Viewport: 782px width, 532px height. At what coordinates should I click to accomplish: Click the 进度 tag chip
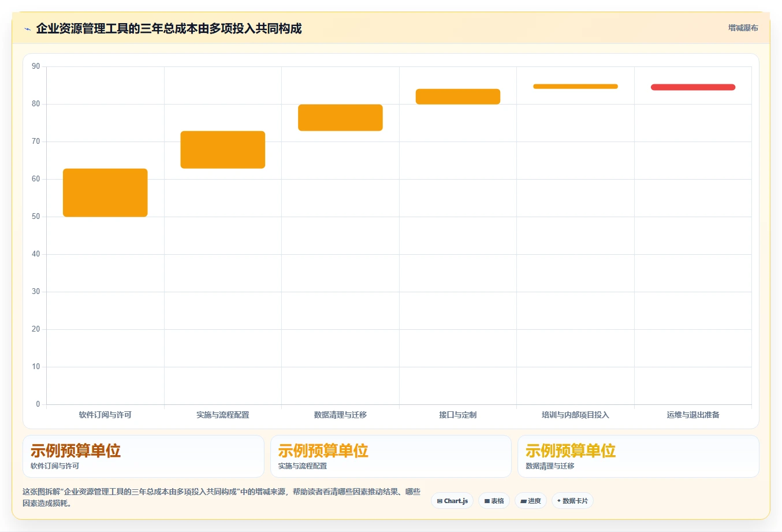pyautogui.click(x=531, y=501)
